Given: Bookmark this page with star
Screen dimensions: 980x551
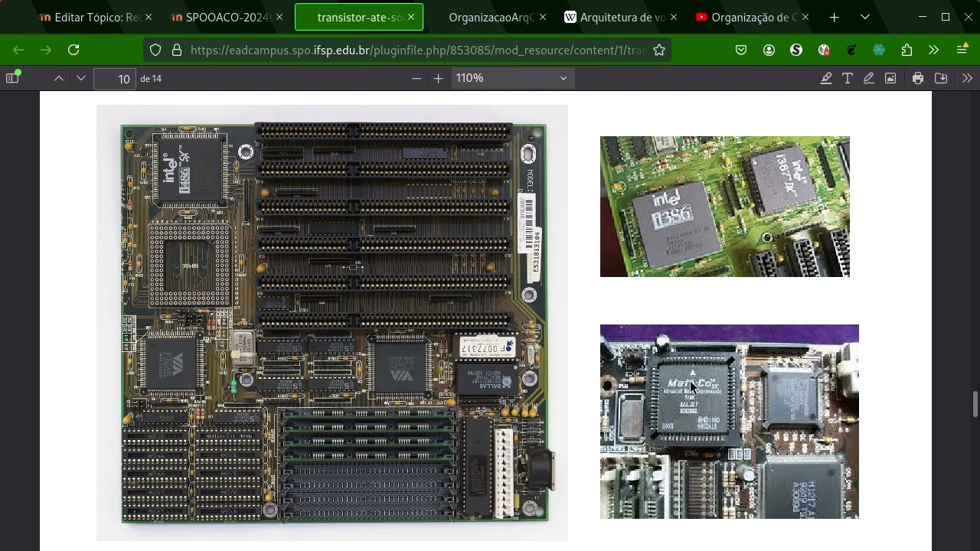Looking at the screenshot, I should (659, 50).
